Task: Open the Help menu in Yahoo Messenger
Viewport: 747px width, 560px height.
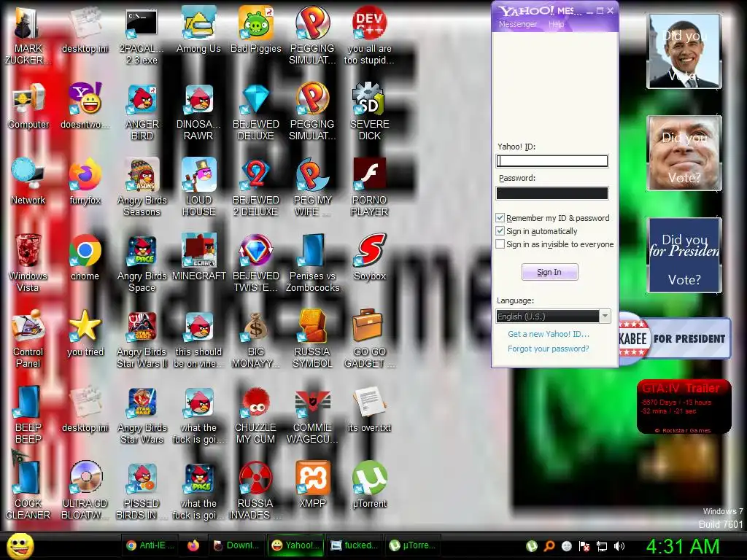Action: pos(556,24)
